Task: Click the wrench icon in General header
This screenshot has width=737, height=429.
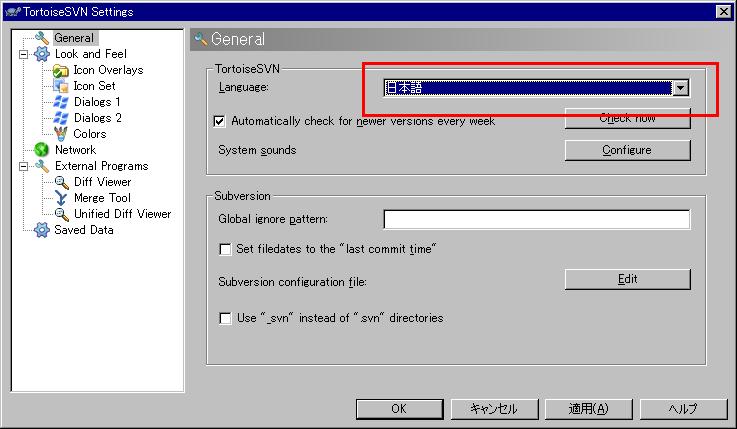Action: point(201,39)
